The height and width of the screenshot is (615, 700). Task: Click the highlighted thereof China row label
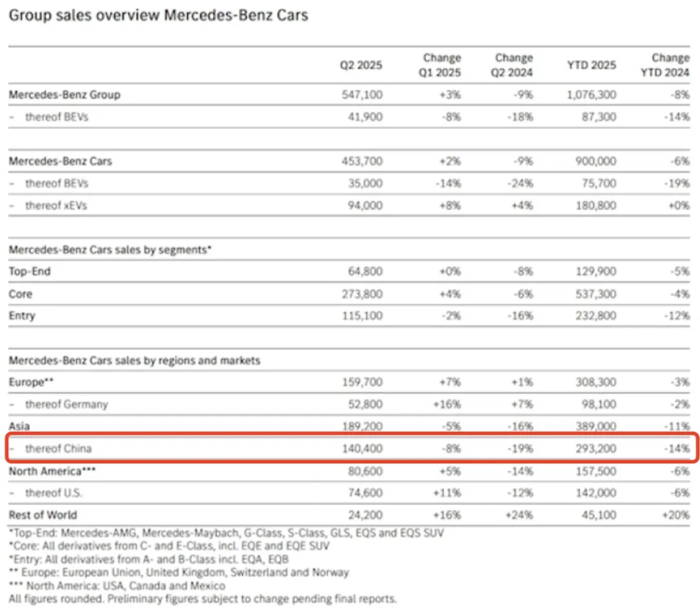pos(58,448)
